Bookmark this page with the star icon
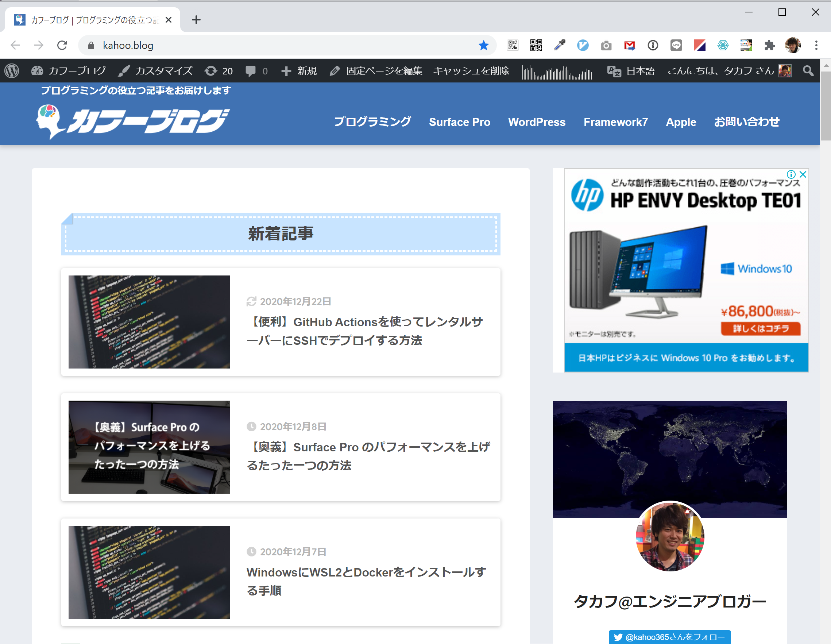 483,45
